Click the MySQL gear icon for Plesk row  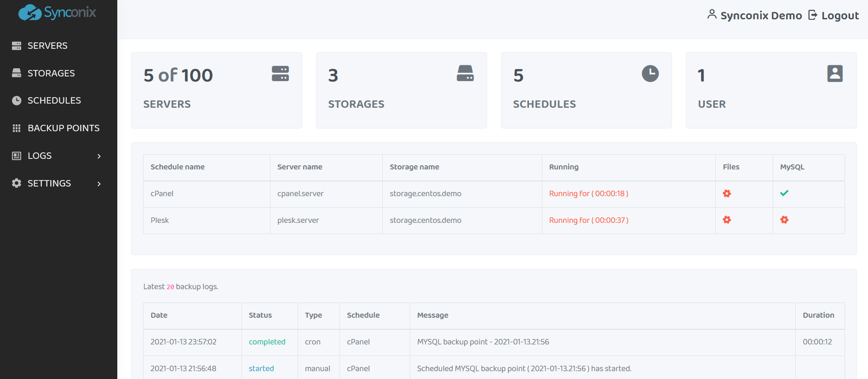pyautogui.click(x=784, y=220)
